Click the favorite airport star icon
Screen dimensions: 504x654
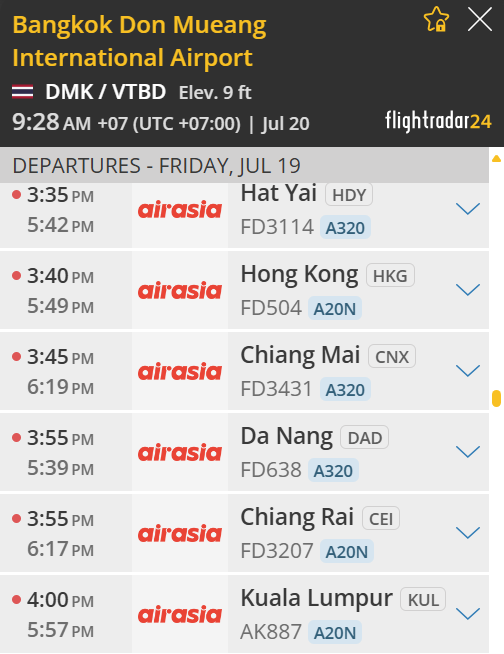(436, 19)
